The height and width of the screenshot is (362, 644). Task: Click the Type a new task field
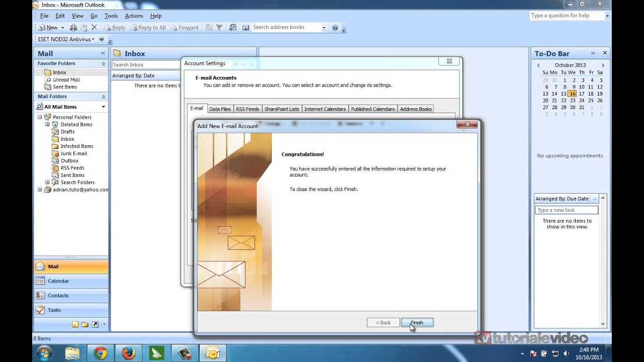tap(567, 210)
